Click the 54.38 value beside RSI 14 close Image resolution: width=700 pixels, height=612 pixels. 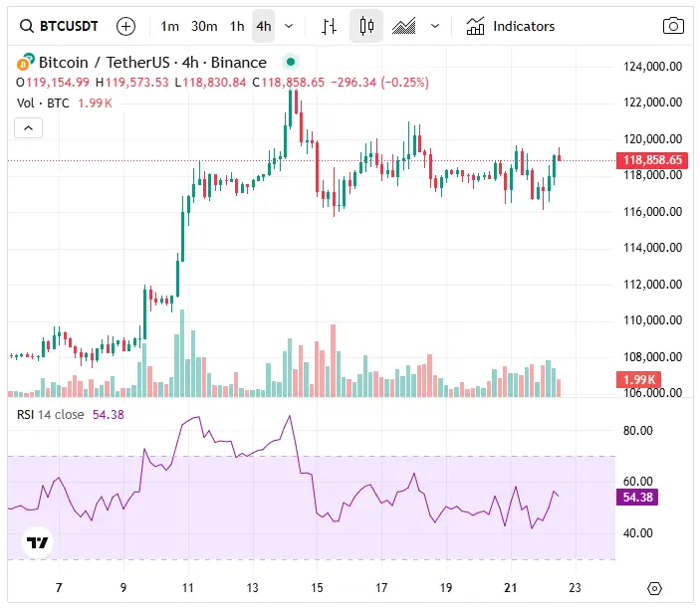coord(108,414)
